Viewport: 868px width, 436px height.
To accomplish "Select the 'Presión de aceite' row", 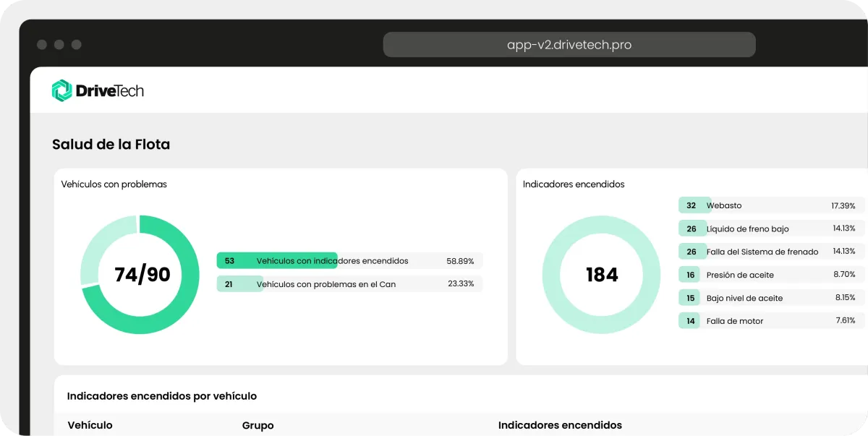I will click(772, 275).
